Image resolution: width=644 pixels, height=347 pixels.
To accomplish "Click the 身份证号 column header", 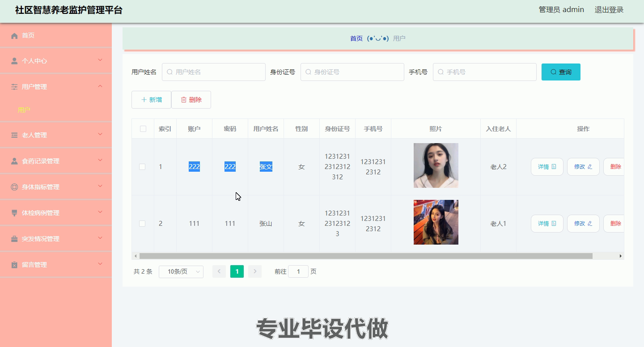I will pyautogui.click(x=337, y=129).
